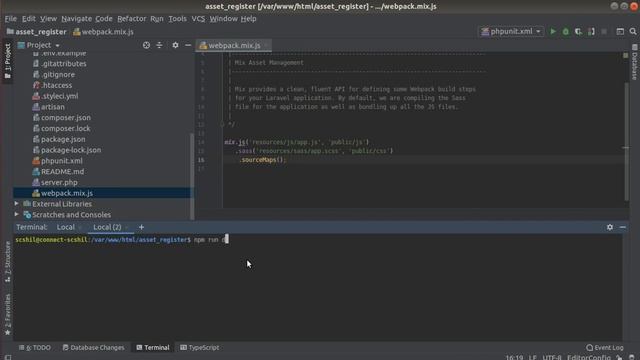This screenshot has height=360, width=640.
Task: Select webpack.mix.js in project tree
Action: point(67,193)
